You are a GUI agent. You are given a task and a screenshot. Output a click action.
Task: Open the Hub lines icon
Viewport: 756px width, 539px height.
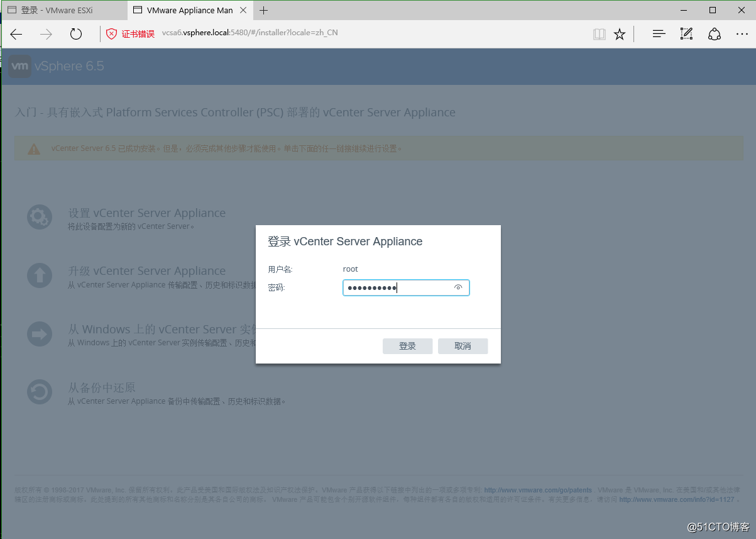point(659,34)
